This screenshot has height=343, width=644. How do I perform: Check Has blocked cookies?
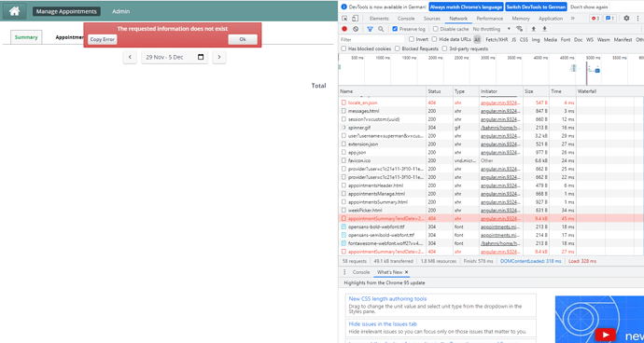pos(343,48)
